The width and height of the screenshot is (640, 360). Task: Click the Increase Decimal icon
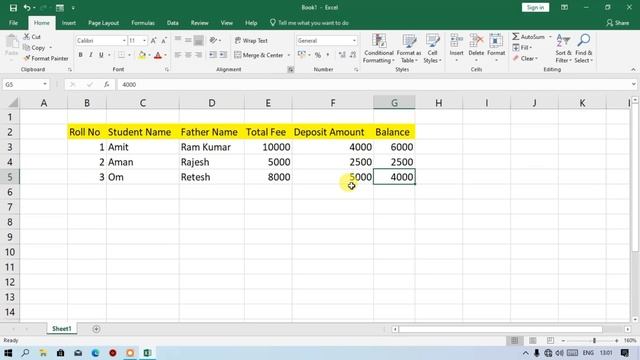(x=342, y=55)
